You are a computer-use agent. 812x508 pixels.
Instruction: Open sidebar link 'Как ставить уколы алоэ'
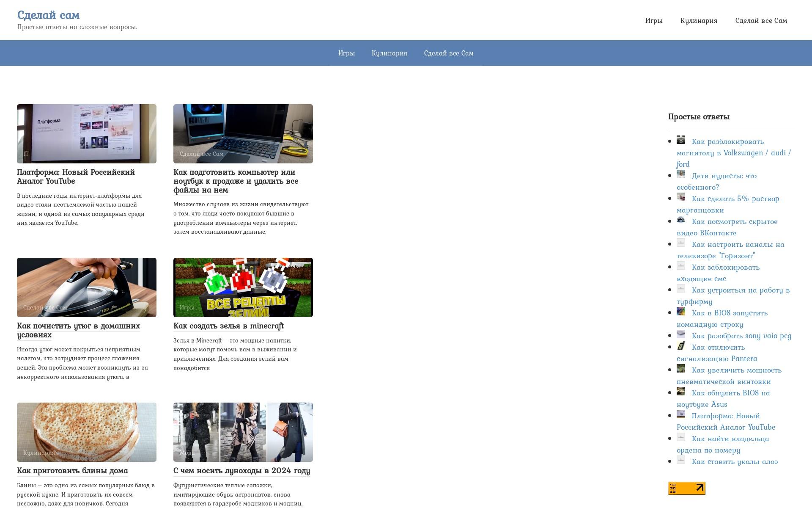point(735,461)
